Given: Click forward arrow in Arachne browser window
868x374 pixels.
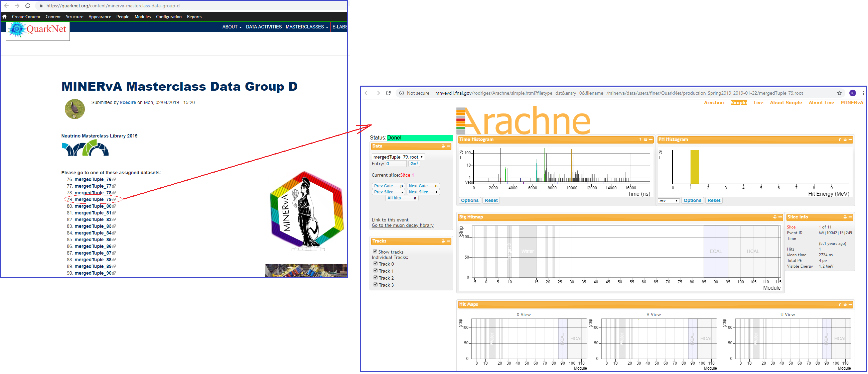Looking at the screenshot, I should tap(378, 93).
